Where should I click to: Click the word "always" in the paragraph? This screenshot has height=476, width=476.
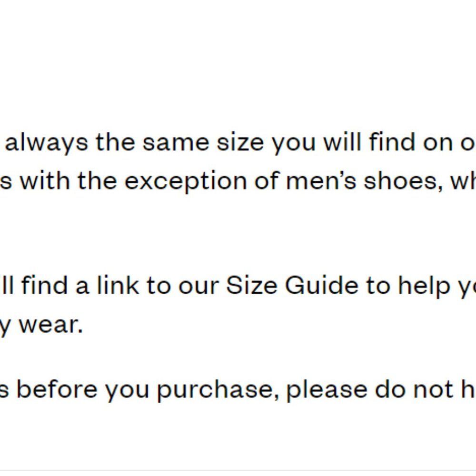click(47, 143)
